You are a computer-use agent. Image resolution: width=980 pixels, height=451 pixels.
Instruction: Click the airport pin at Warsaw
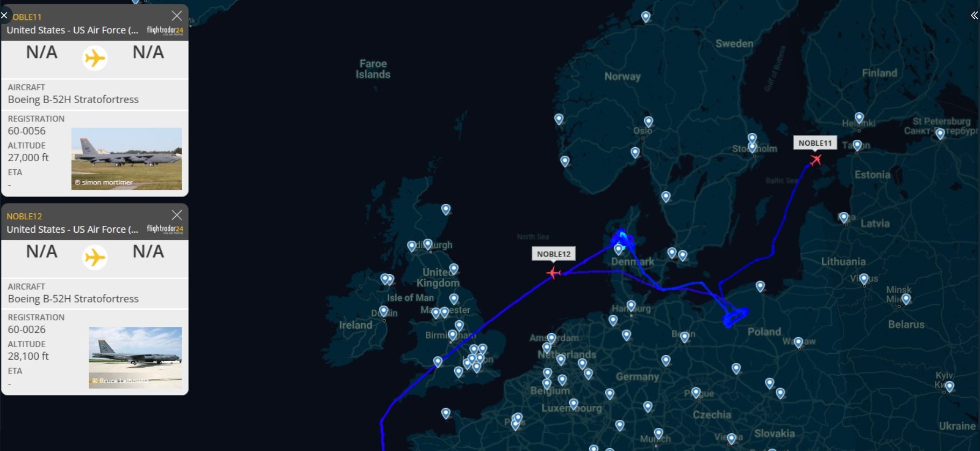(x=798, y=342)
